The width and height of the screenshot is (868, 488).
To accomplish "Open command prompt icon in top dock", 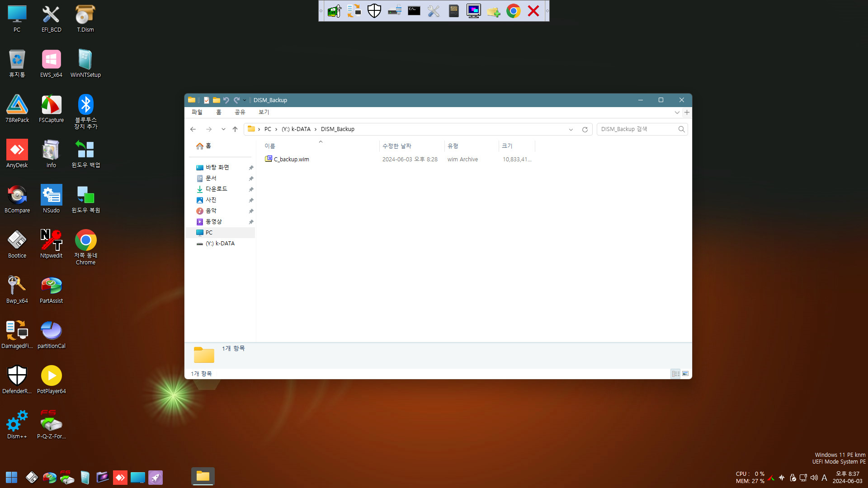I will tap(414, 11).
